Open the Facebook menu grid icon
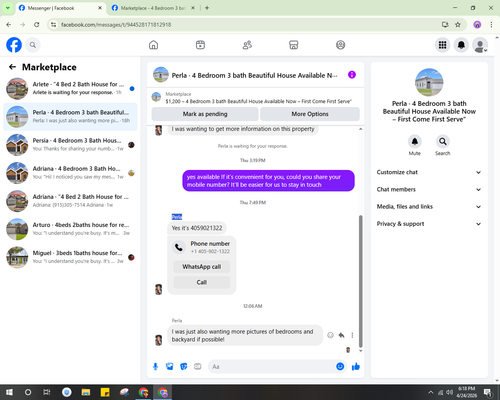Screen dimensions: 500x400 [442, 45]
